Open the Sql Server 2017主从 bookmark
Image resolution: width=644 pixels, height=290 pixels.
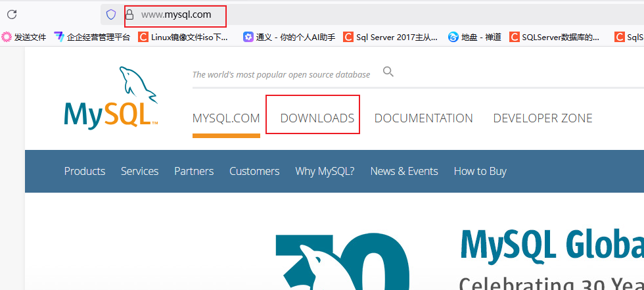[x=390, y=37]
